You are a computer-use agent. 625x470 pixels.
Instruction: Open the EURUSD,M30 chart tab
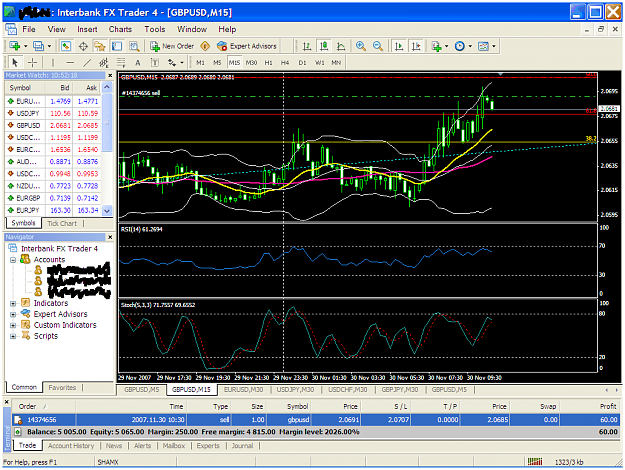(x=243, y=389)
